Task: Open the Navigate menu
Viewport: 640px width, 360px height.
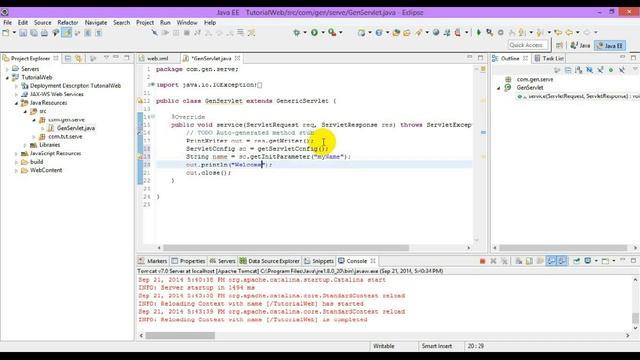Action: pos(96,22)
